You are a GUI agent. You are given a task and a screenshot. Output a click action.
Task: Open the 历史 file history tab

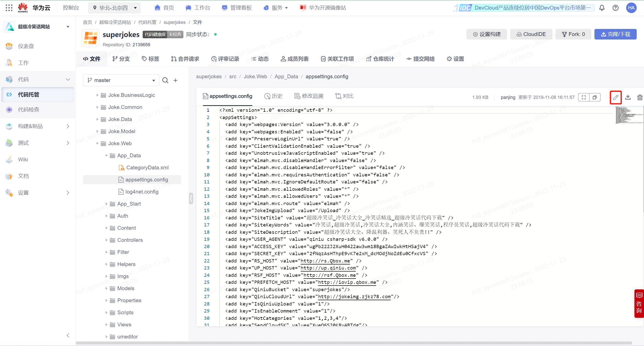click(x=273, y=96)
